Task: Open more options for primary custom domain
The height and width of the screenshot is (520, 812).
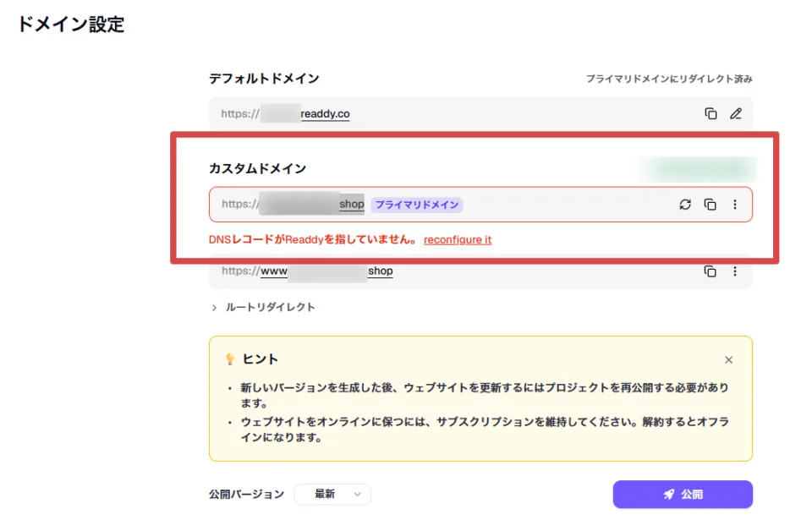Action: pos(734,205)
